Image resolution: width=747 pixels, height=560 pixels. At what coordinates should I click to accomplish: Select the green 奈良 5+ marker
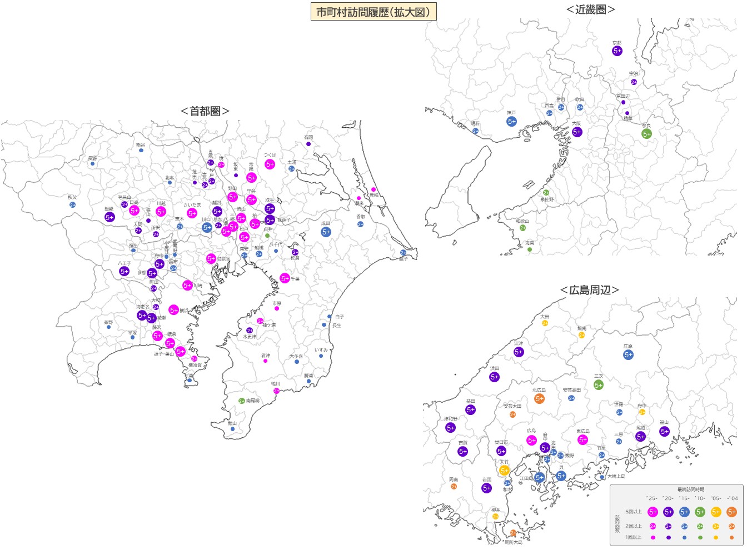pyautogui.click(x=646, y=134)
